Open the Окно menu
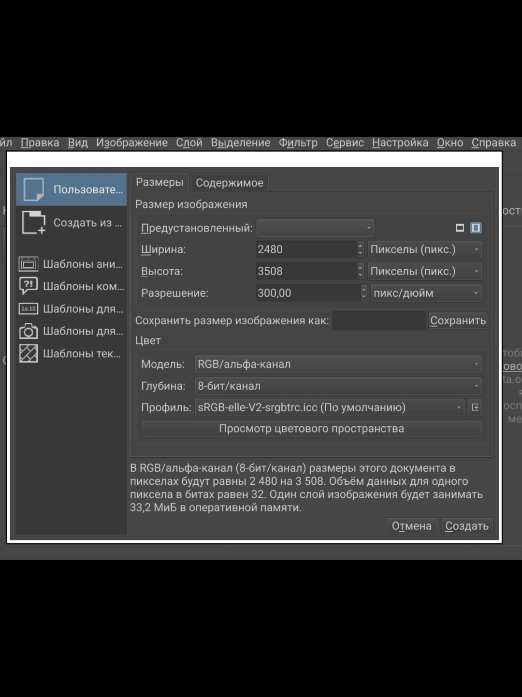 450,143
